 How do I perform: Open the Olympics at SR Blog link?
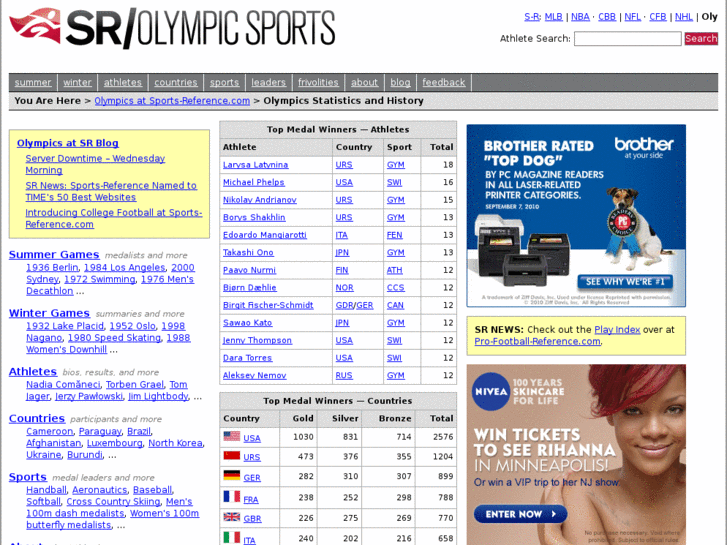68,143
